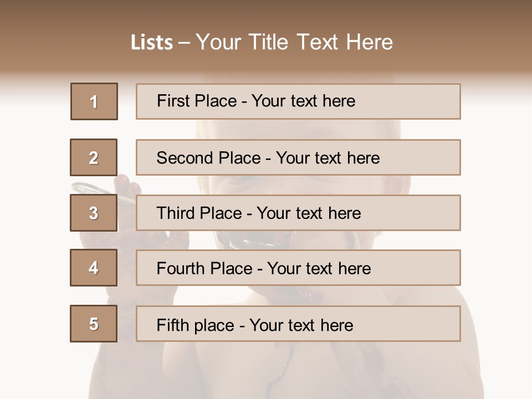Click the number 3 square
This screenshot has width=532, height=399.
click(x=94, y=213)
